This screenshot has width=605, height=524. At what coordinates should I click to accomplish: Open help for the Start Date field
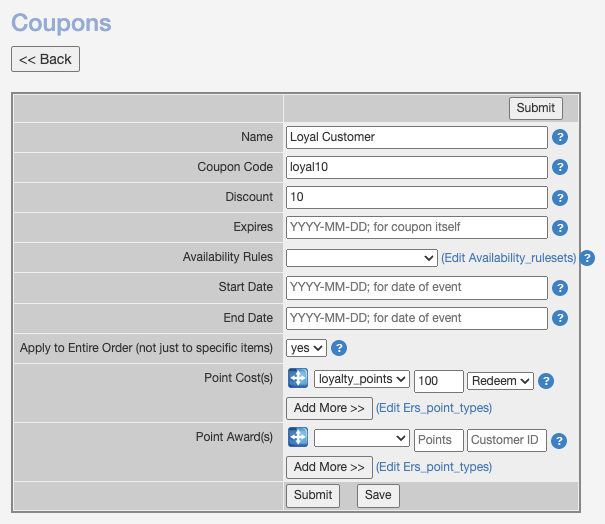point(560,288)
